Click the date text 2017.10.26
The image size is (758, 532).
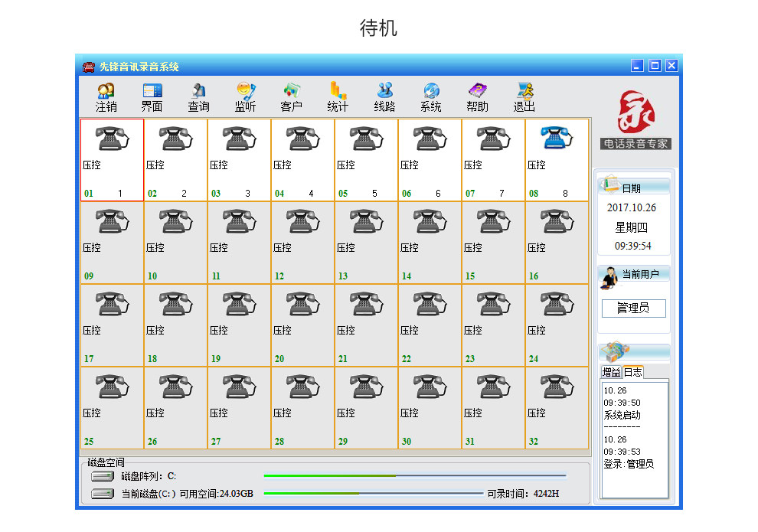coord(632,207)
